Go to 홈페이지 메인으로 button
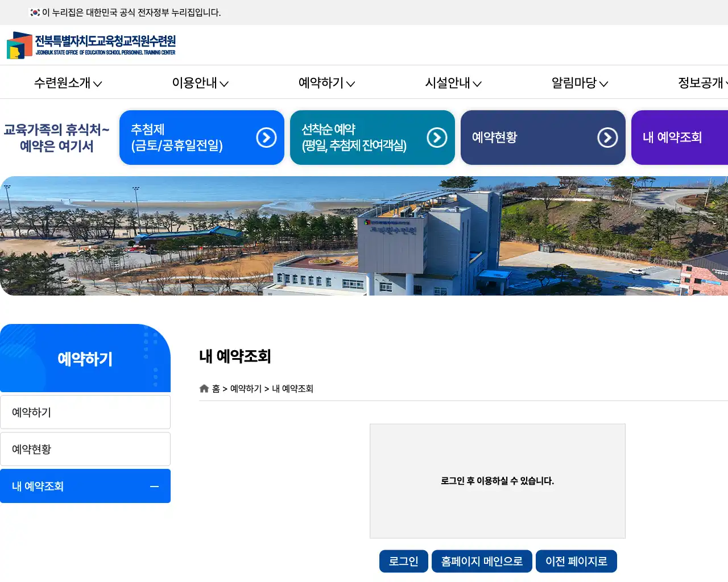The image size is (728, 582). (482, 562)
